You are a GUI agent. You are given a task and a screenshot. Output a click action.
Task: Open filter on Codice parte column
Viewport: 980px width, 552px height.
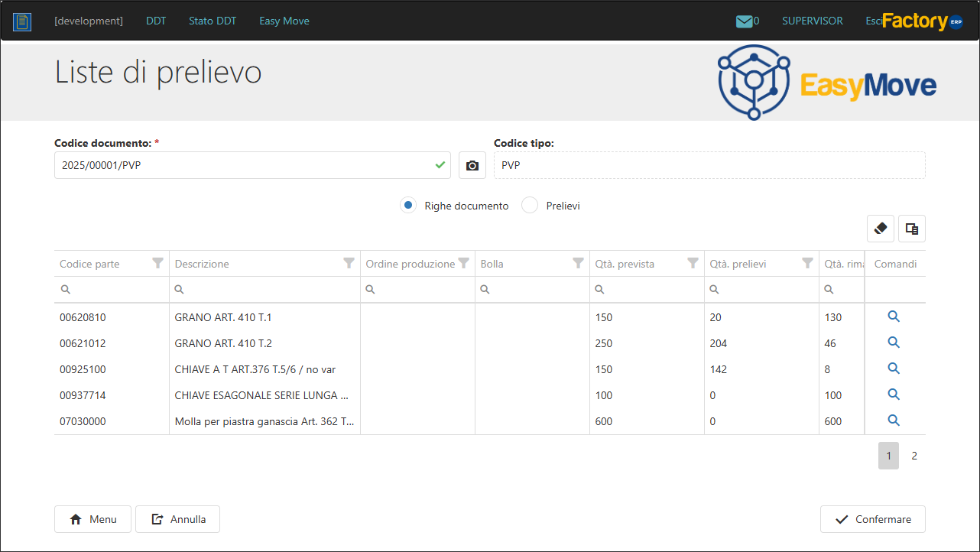(x=157, y=263)
